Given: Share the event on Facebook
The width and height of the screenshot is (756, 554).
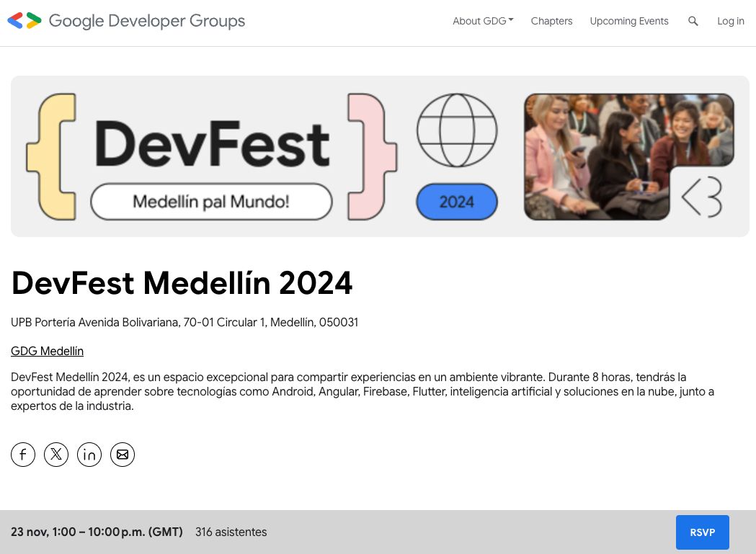Looking at the screenshot, I should point(23,455).
